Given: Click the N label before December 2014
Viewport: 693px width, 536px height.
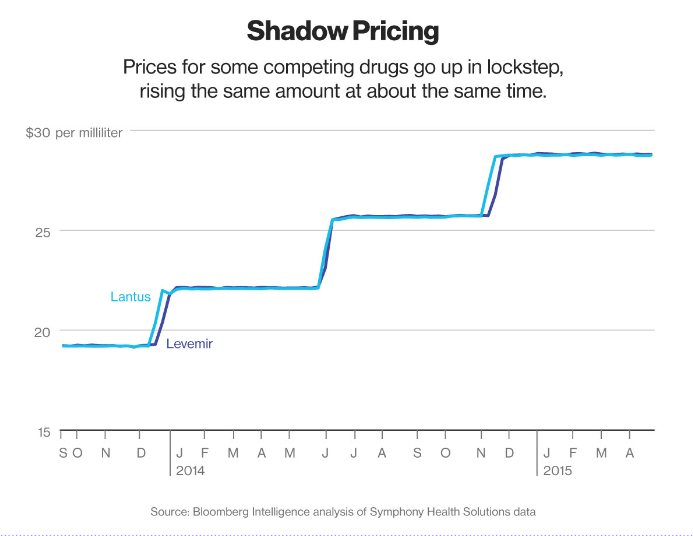Looking at the screenshot, I should pos(481,453).
